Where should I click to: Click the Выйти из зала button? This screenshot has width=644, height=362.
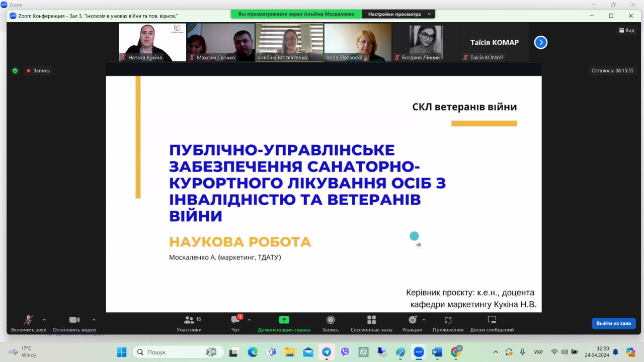[x=613, y=323]
